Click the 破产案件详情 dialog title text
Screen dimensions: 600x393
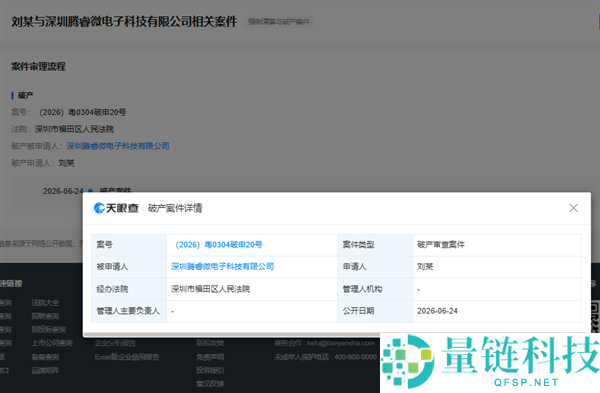click(x=175, y=208)
